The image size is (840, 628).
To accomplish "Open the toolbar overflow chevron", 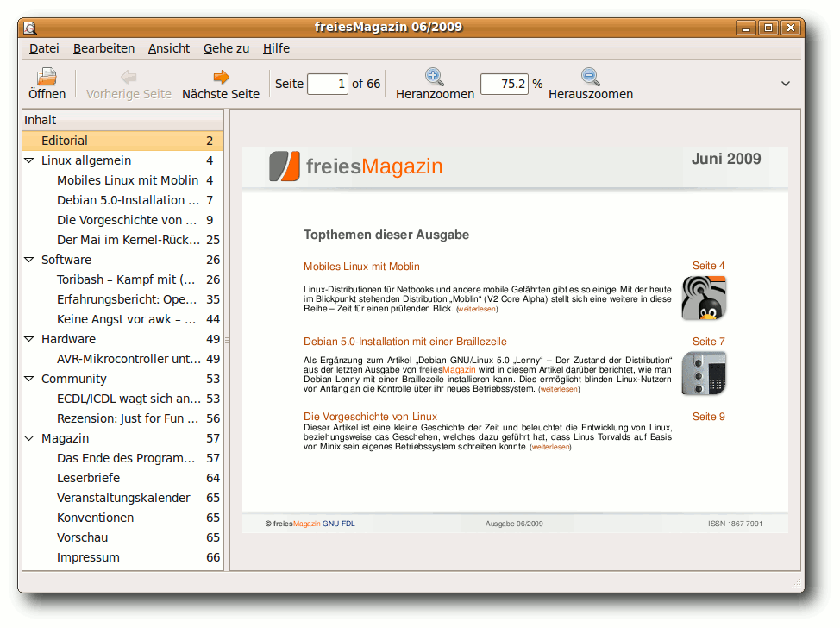I will 786,84.
